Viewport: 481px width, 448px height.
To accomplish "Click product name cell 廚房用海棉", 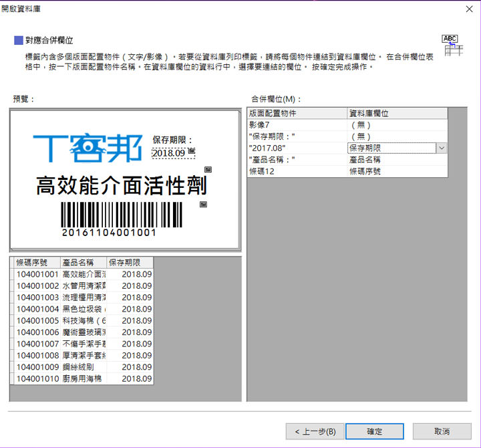I will click(84, 378).
